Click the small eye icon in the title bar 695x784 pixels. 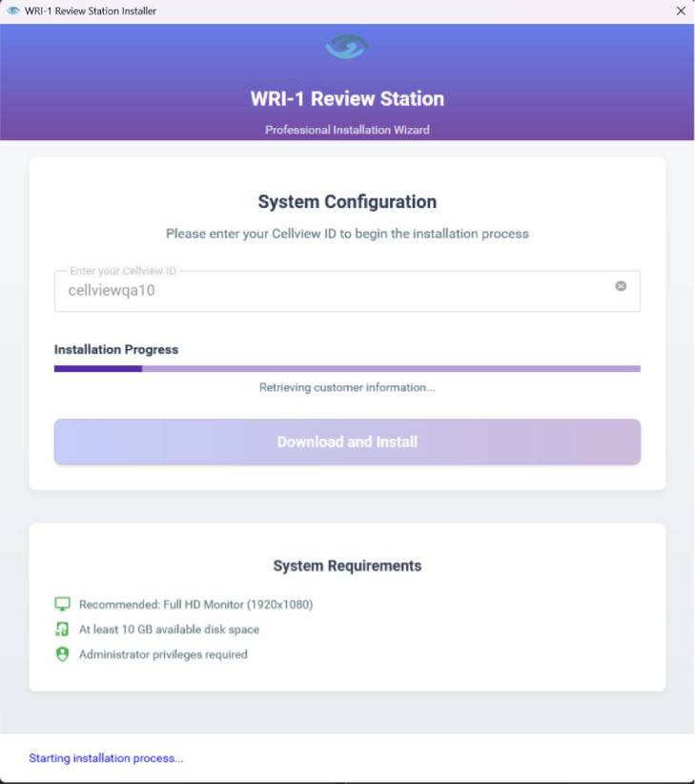tap(13, 11)
